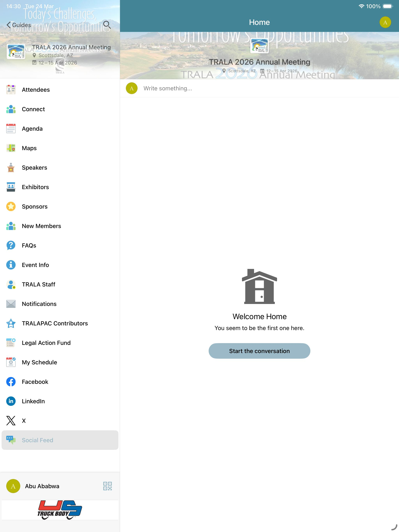
Task: Tap the Maps icon
Action: coord(11,148)
